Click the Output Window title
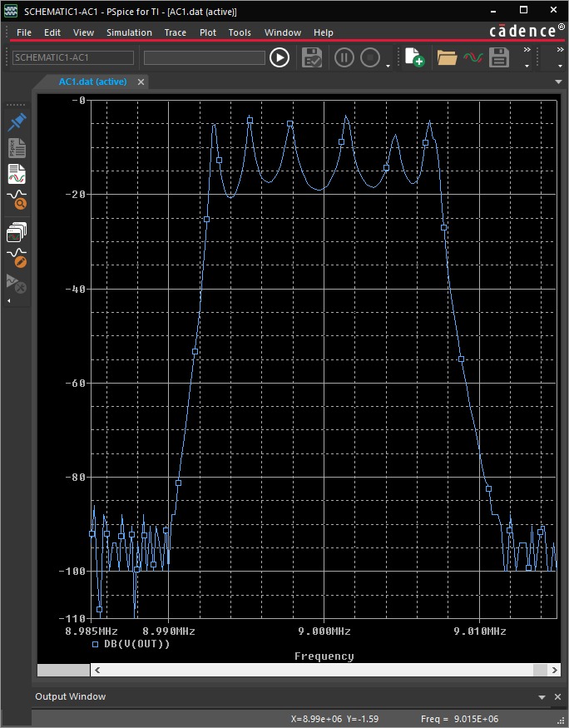569x728 pixels. pos(70,696)
